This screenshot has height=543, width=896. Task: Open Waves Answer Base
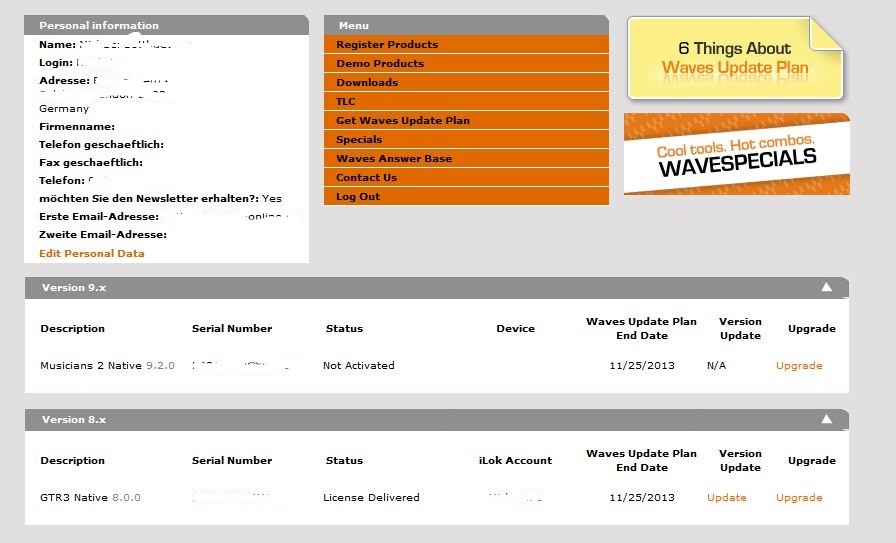pos(466,158)
